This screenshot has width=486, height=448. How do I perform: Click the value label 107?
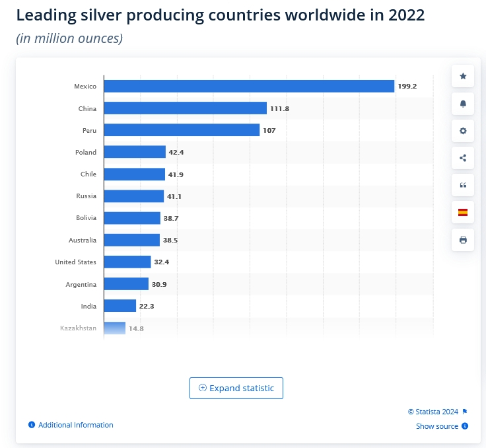(269, 130)
